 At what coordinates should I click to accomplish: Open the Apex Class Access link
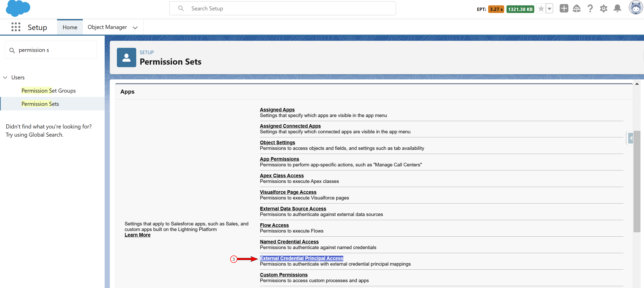pyautogui.click(x=282, y=176)
